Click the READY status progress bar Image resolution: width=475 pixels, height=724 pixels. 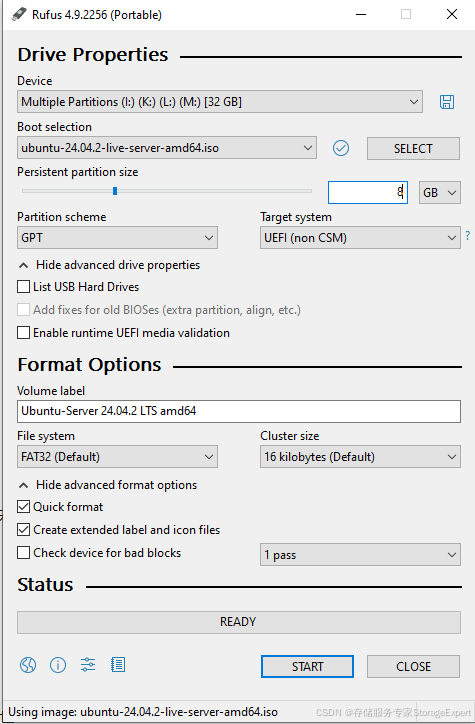tap(239, 622)
